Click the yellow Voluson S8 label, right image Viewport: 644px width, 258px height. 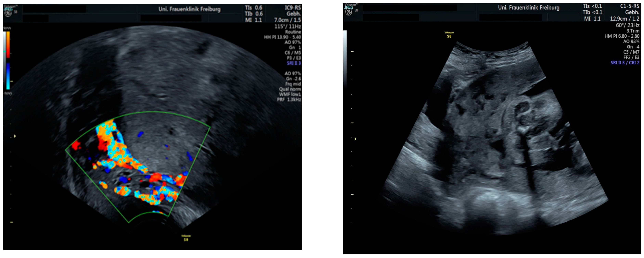449,35
